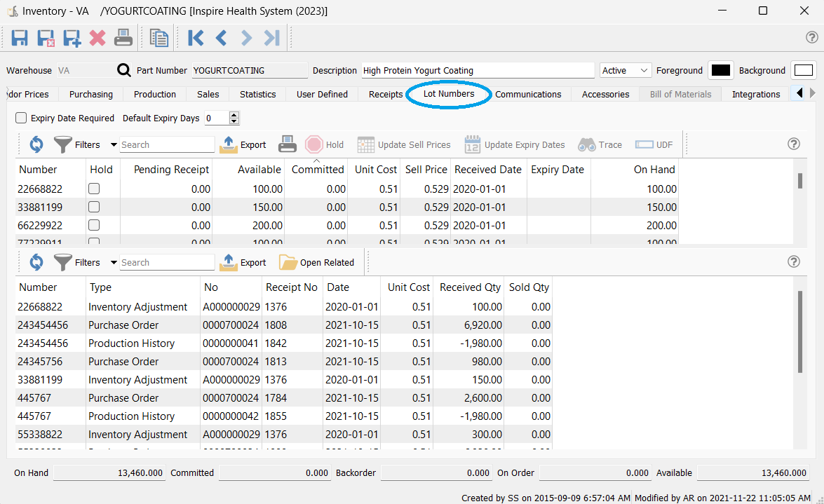Open the Accessories tab
Image resolution: width=824 pixels, height=504 pixels.
605,94
